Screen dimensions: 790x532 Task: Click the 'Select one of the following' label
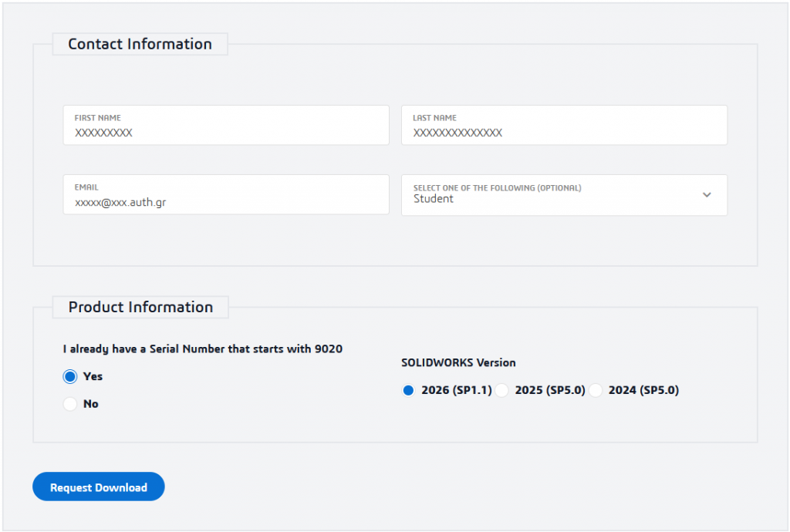(x=497, y=188)
